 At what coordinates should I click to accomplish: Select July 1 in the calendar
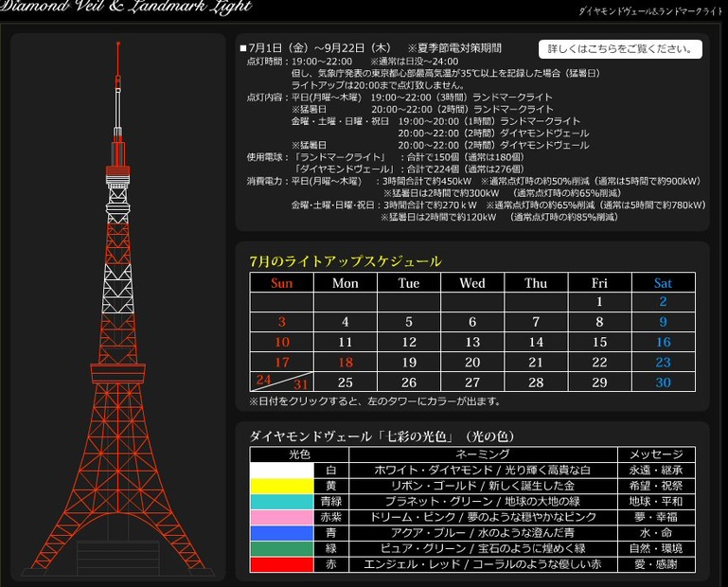pyautogui.click(x=599, y=302)
